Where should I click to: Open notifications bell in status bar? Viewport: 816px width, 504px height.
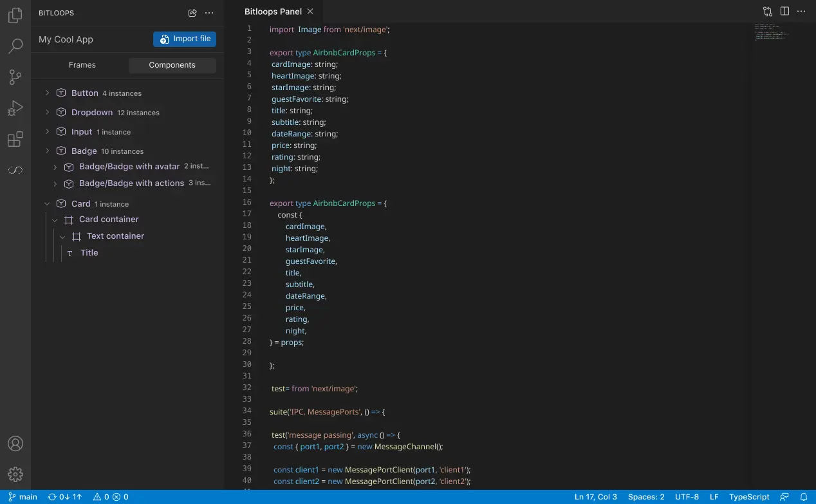(804, 497)
